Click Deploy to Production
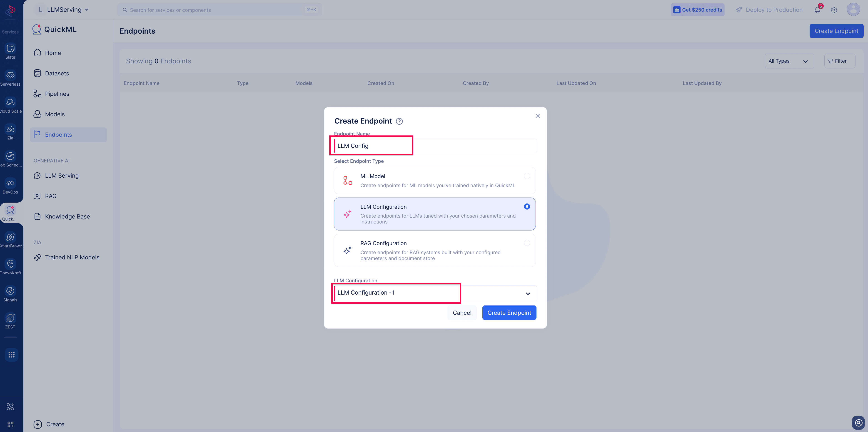Viewport: 868px width, 432px height. pyautogui.click(x=769, y=10)
